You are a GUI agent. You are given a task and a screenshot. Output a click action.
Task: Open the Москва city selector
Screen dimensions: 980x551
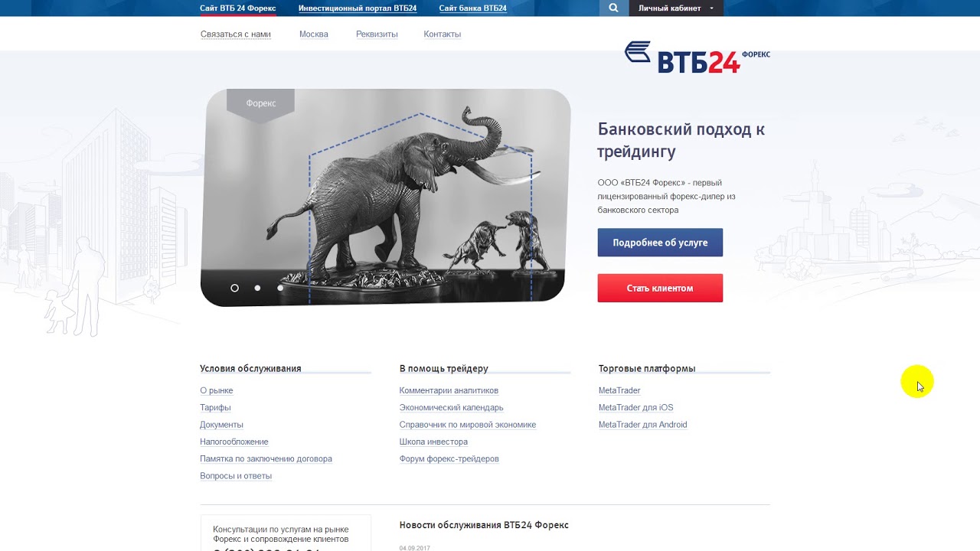pyautogui.click(x=314, y=34)
